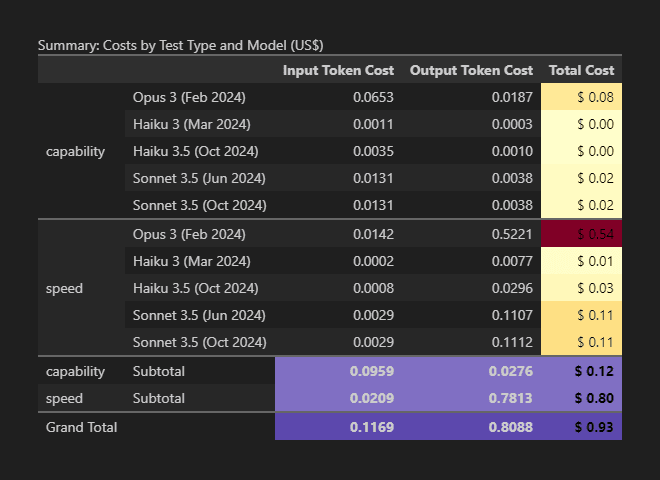Click the input cost value 0.0002
Viewport: 660px width, 480px height.
point(373,261)
